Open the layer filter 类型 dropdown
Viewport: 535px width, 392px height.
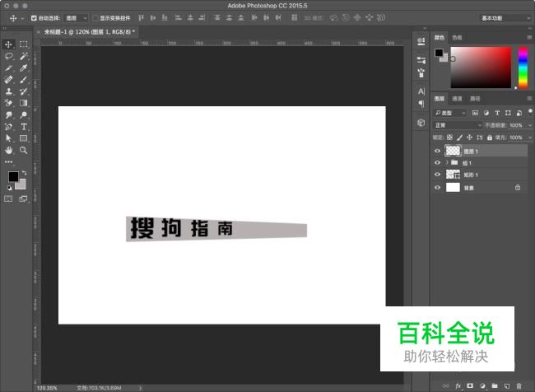tap(450, 113)
